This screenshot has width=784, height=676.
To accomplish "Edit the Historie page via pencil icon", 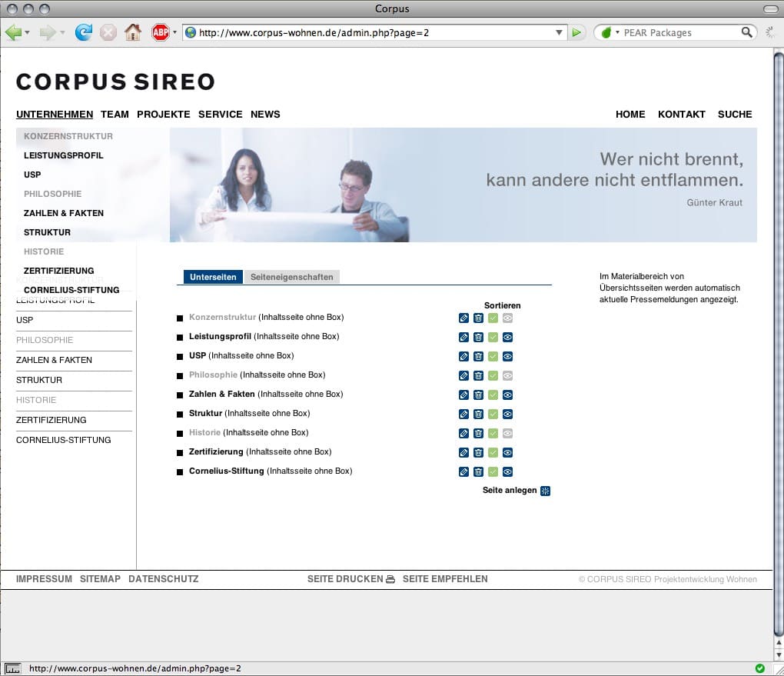I will point(463,433).
